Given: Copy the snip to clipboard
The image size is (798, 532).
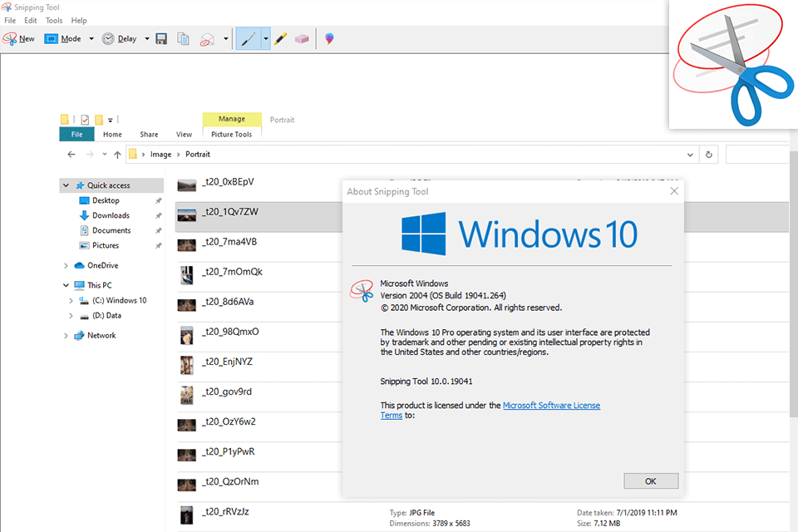Looking at the screenshot, I should [x=182, y=38].
